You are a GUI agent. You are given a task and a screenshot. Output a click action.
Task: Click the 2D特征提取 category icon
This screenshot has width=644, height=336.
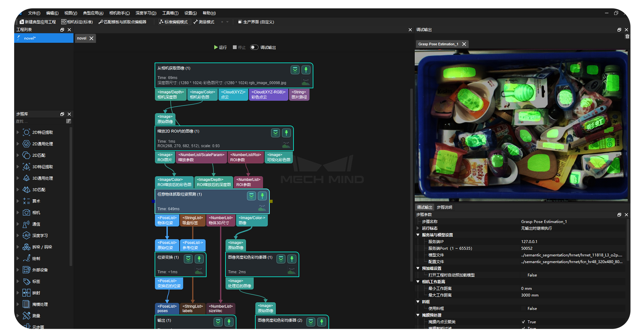(26, 132)
